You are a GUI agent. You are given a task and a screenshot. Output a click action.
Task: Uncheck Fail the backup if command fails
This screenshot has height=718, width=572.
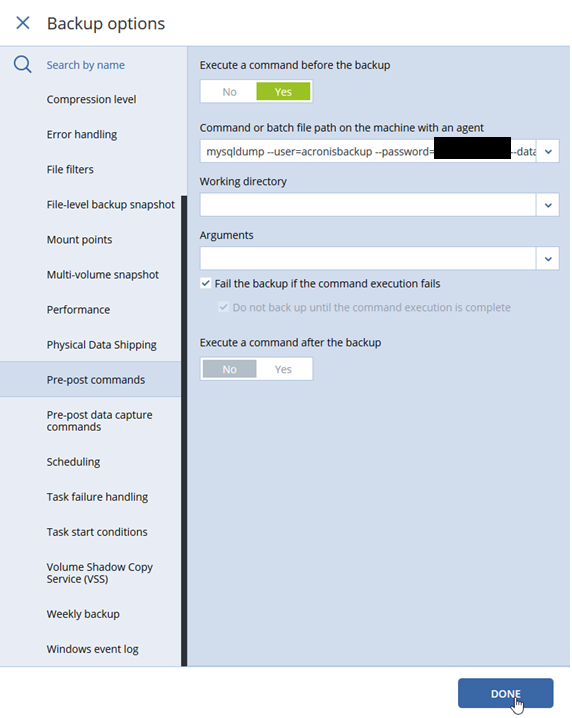tap(206, 283)
